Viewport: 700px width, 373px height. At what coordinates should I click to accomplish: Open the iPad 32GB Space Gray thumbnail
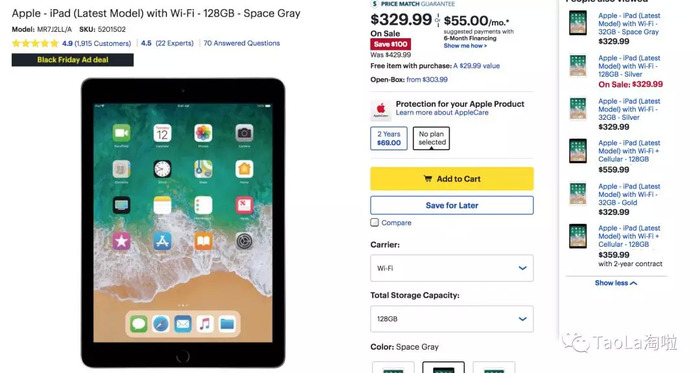click(578, 23)
